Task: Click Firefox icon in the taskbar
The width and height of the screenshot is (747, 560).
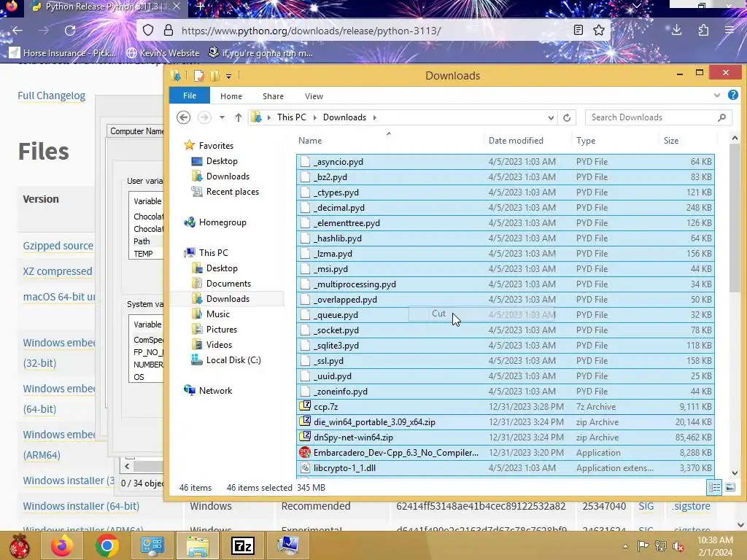Action: pyautogui.click(x=62, y=545)
